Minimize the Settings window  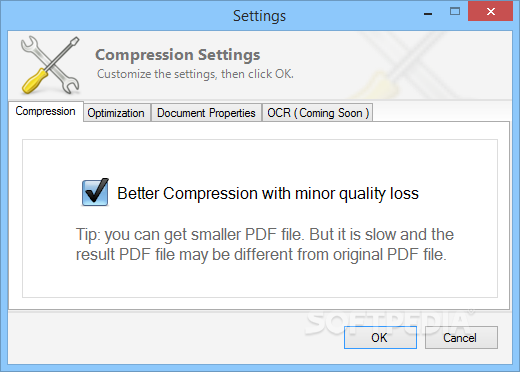coord(428,13)
